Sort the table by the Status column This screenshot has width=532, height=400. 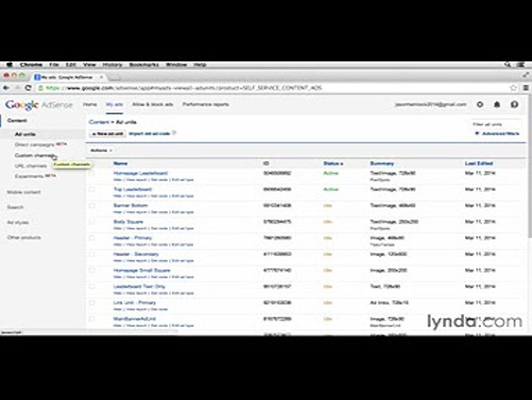(333, 163)
